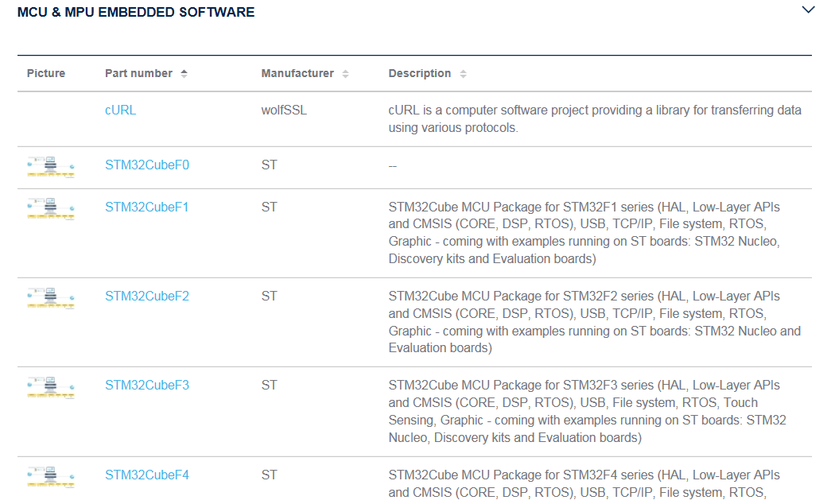Collapse the MCU & MPU Embedded Software section chevron

point(808,10)
